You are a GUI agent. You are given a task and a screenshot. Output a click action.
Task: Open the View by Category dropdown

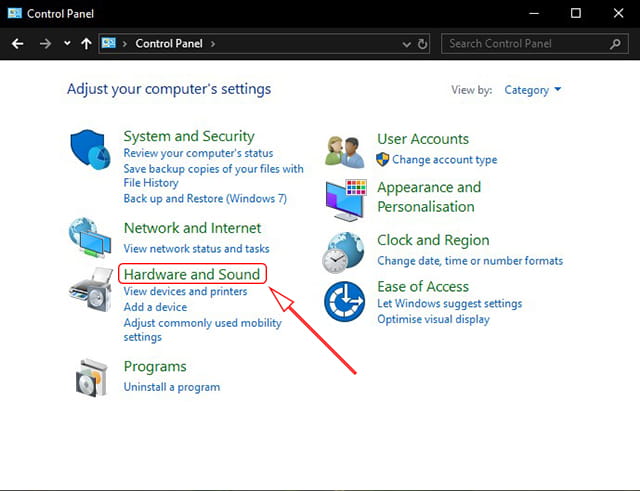click(x=533, y=90)
